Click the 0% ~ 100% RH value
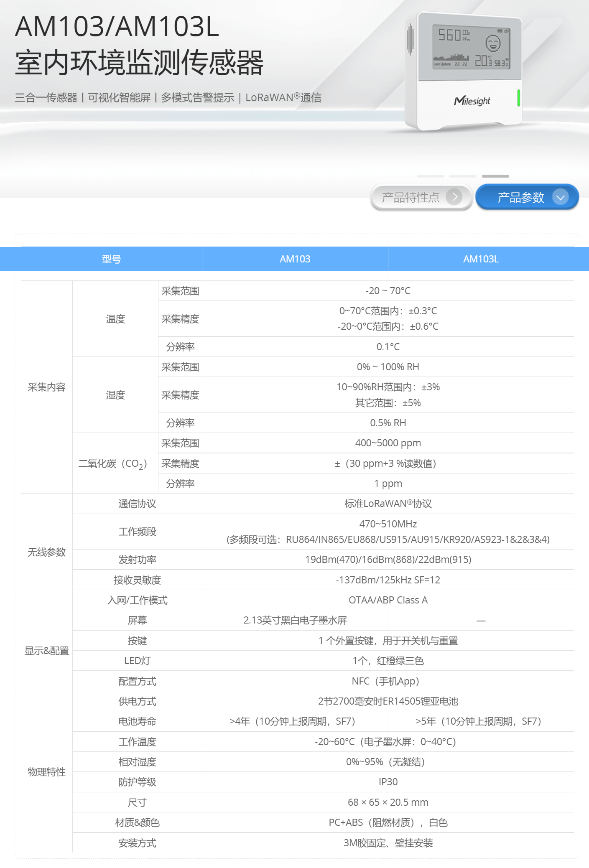This screenshot has width=589, height=868. click(x=388, y=367)
